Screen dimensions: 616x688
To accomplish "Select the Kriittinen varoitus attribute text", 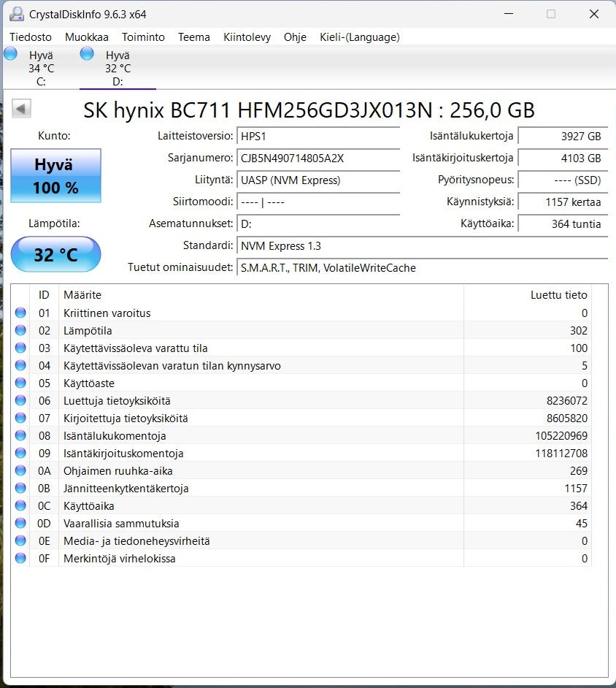I will tap(107, 313).
